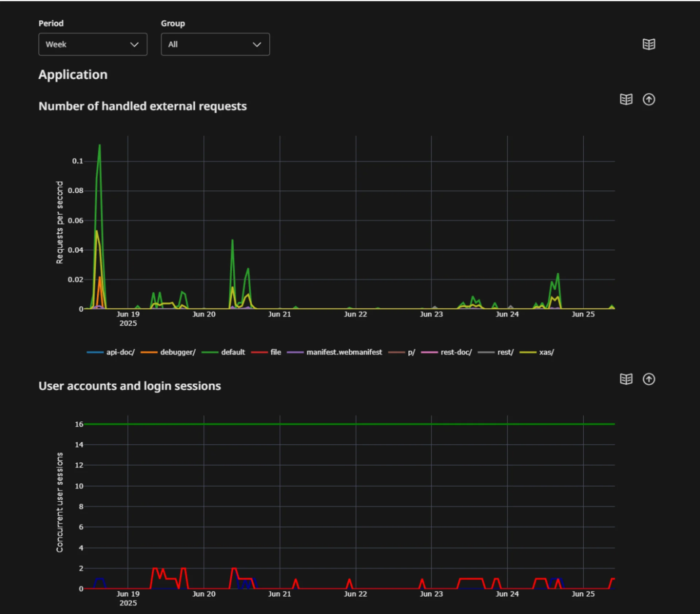Click 'User accounts and login sessions' title

tap(130, 386)
